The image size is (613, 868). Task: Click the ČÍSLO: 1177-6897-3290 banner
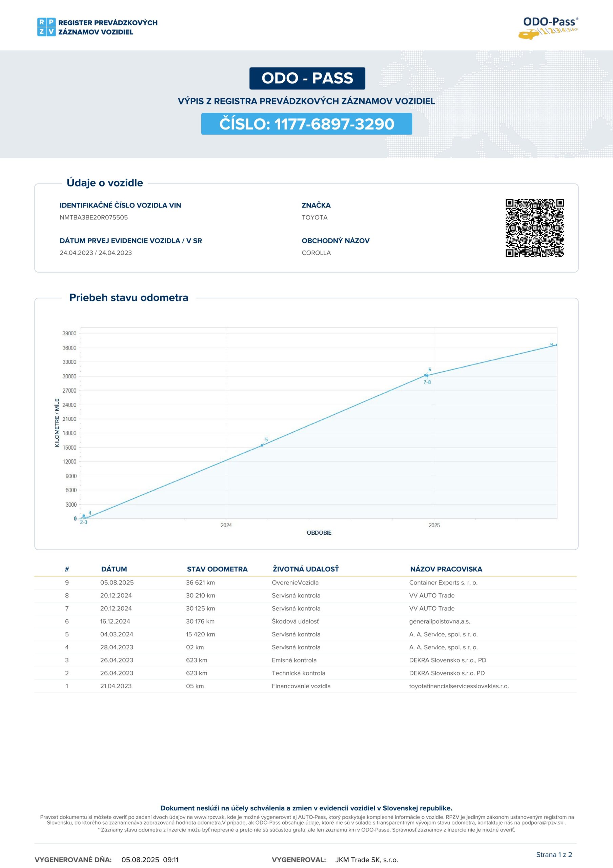[306, 124]
